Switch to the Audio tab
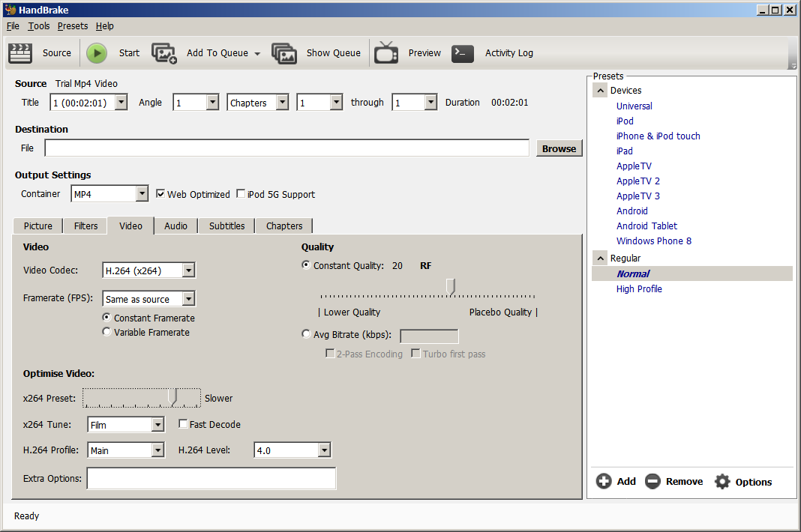The height and width of the screenshot is (532, 801). (175, 226)
